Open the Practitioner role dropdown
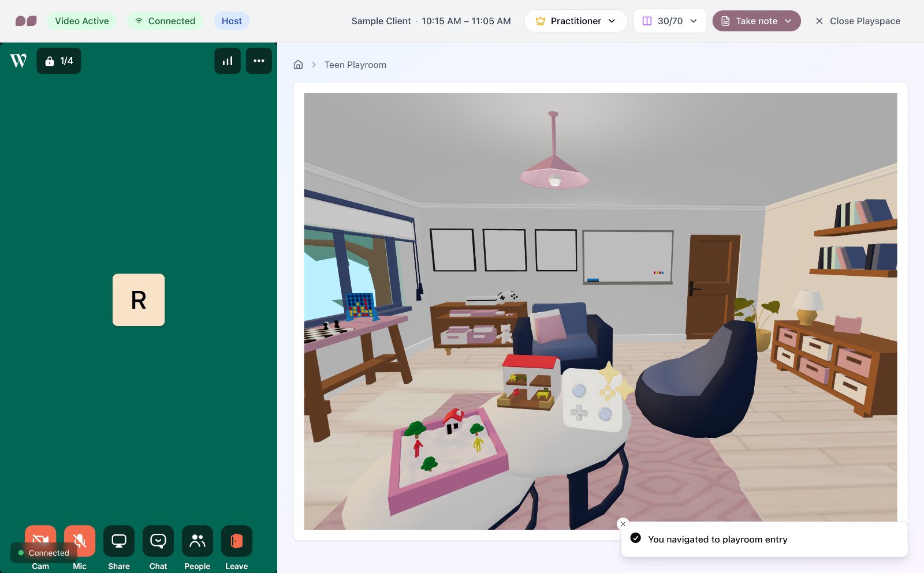 [x=576, y=21]
